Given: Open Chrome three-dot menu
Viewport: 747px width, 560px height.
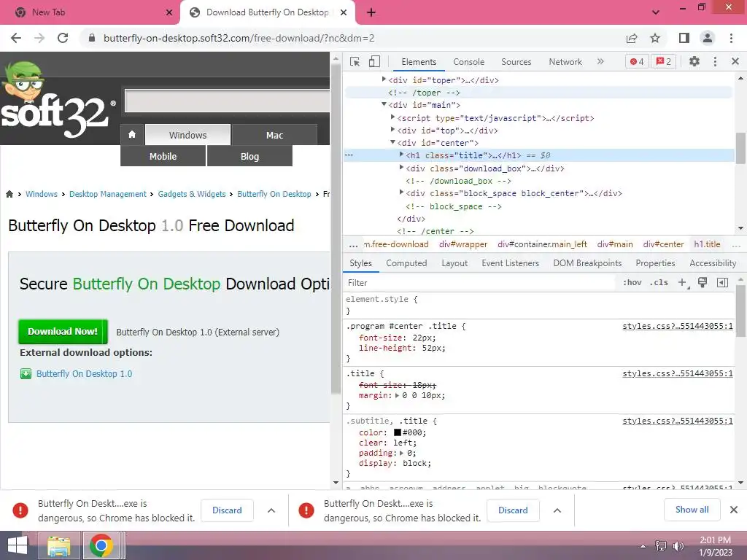Looking at the screenshot, I should coord(731,38).
